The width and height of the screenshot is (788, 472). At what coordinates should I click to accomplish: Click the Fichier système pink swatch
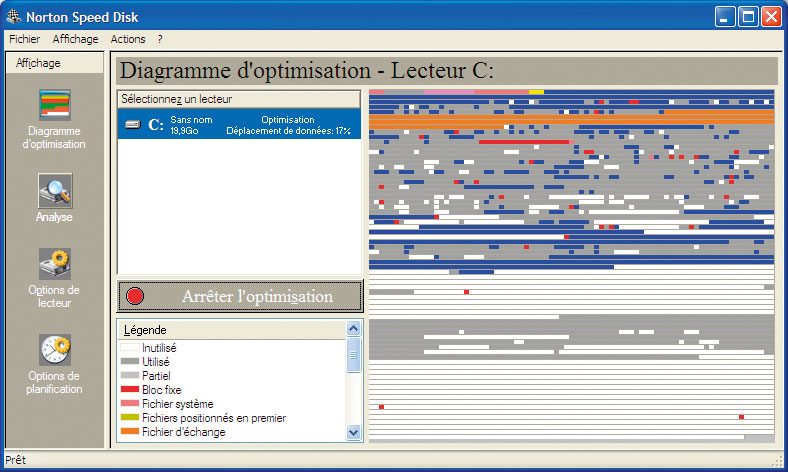pyautogui.click(x=130, y=403)
